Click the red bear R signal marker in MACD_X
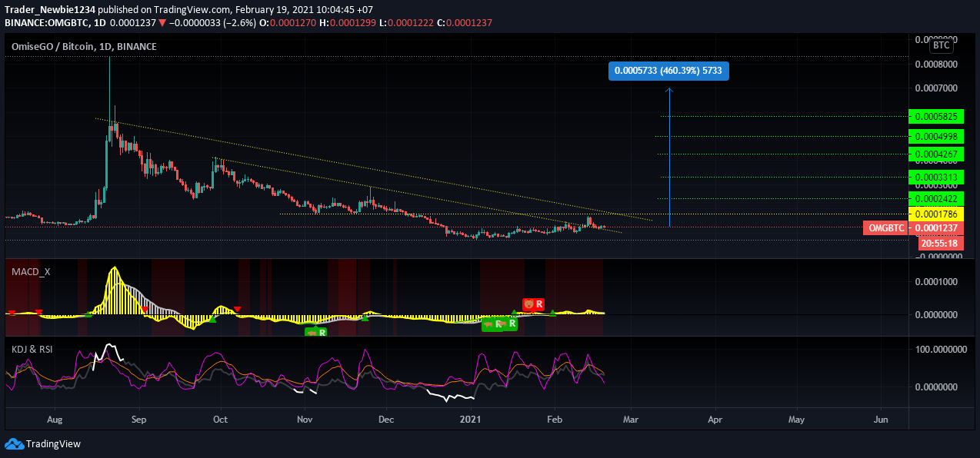The height and width of the screenshot is (458, 980). (x=533, y=304)
